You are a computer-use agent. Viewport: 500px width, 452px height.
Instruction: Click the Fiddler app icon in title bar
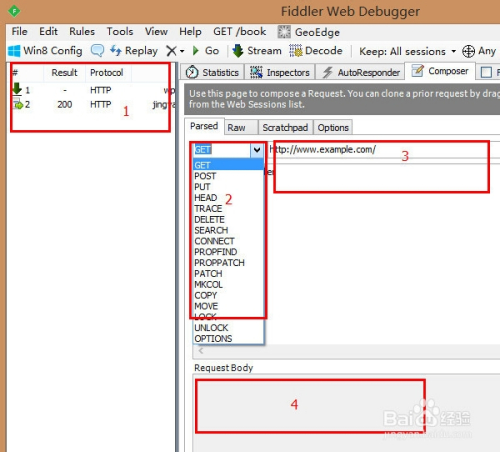click(14, 11)
